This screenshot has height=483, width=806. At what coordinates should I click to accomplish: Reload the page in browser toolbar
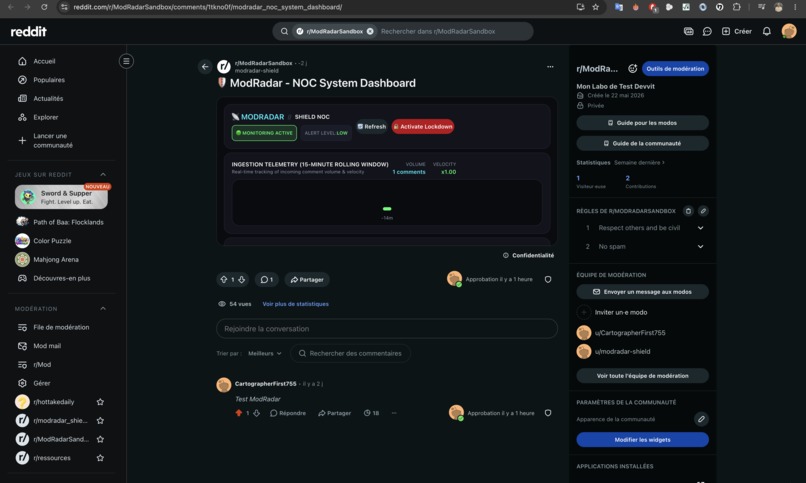pyautogui.click(x=44, y=7)
